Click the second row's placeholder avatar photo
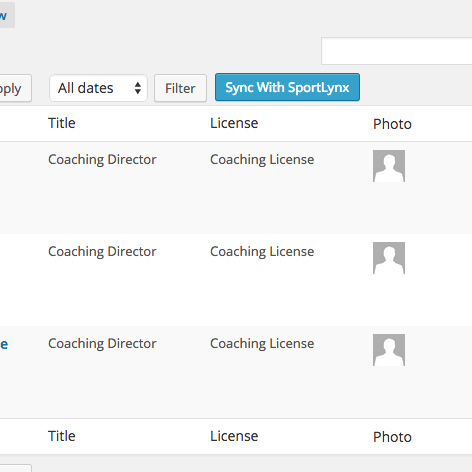This screenshot has width=472, height=472. pyautogui.click(x=389, y=258)
